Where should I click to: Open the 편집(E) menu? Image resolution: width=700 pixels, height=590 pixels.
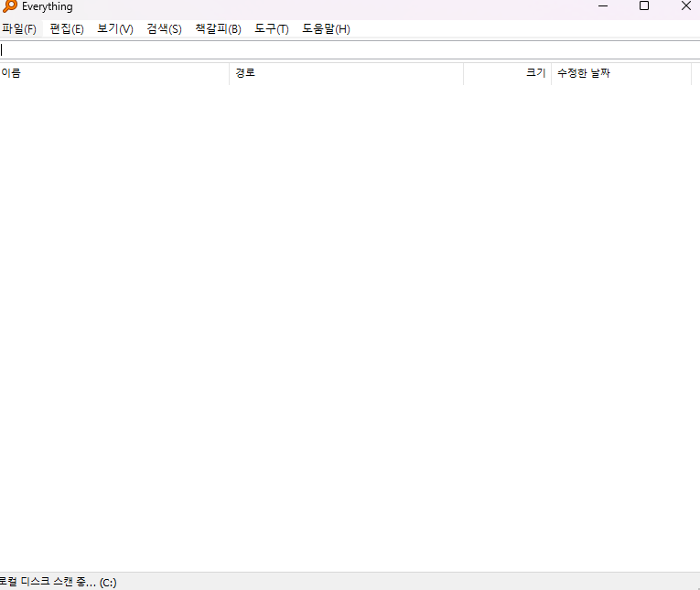click(67, 29)
